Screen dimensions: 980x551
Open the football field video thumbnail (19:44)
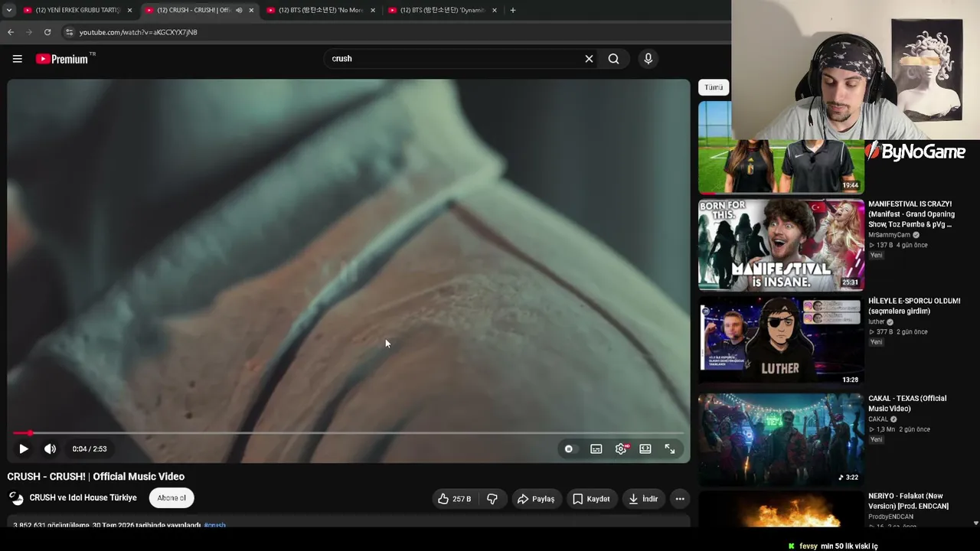781,147
